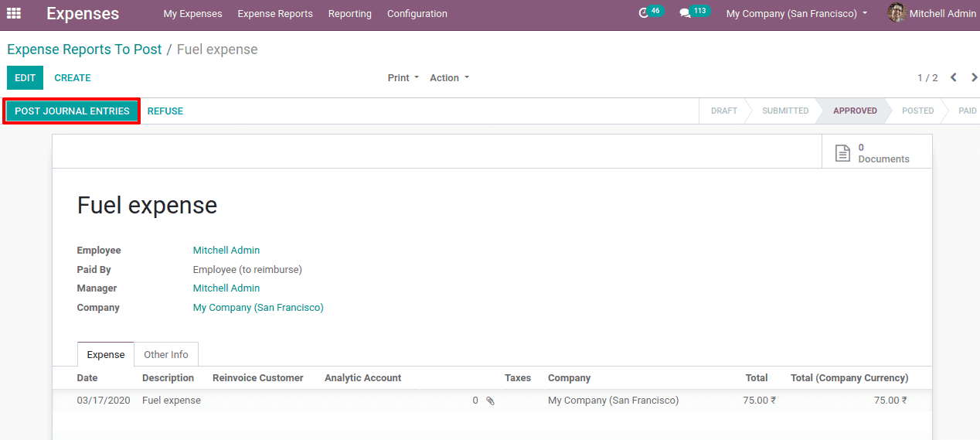Open the Configuration menu

click(417, 14)
